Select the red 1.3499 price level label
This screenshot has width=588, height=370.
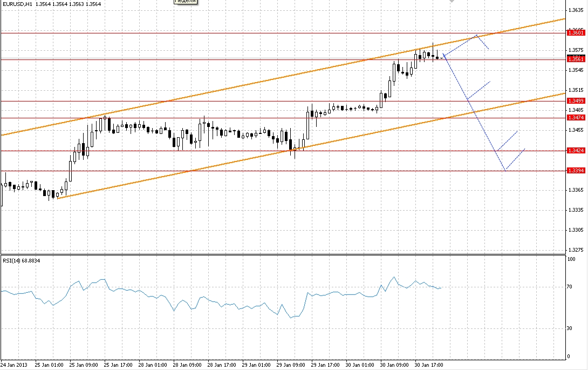pyautogui.click(x=576, y=101)
